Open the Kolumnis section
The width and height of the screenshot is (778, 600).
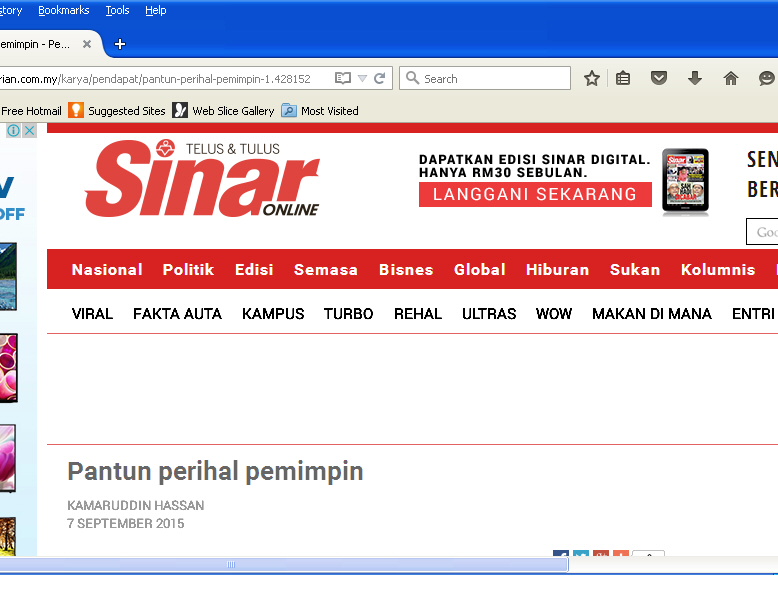718,269
